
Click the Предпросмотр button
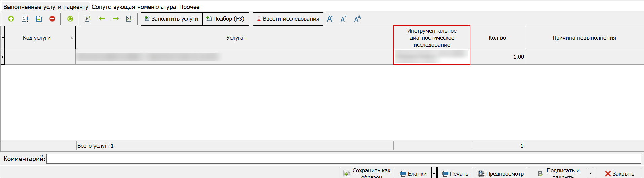coord(501,174)
